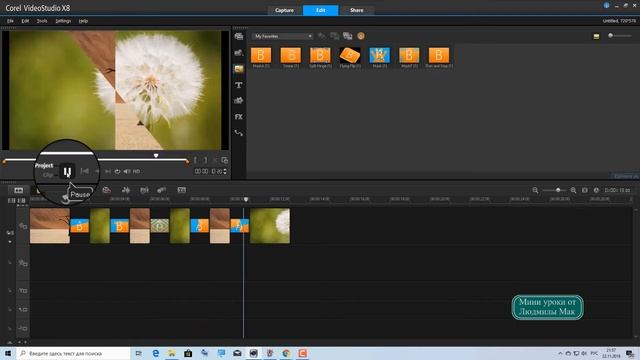Open the File menu
This screenshot has width=640, height=360.
10,21
